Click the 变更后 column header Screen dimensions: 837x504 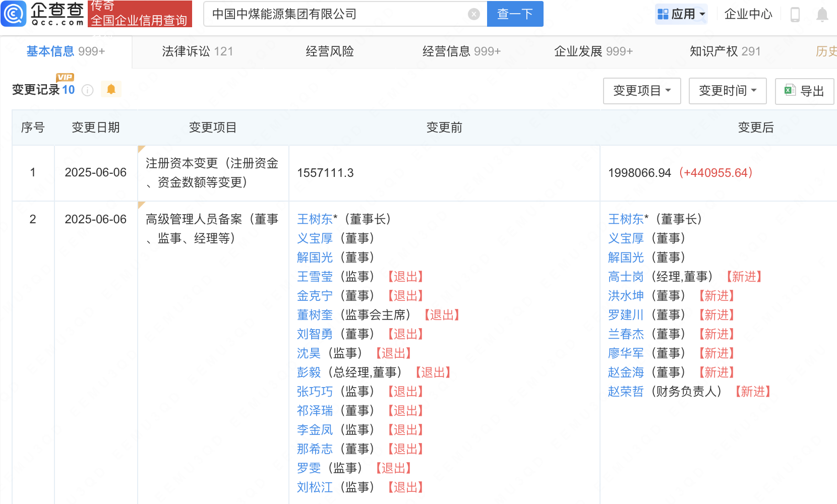(x=756, y=128)
